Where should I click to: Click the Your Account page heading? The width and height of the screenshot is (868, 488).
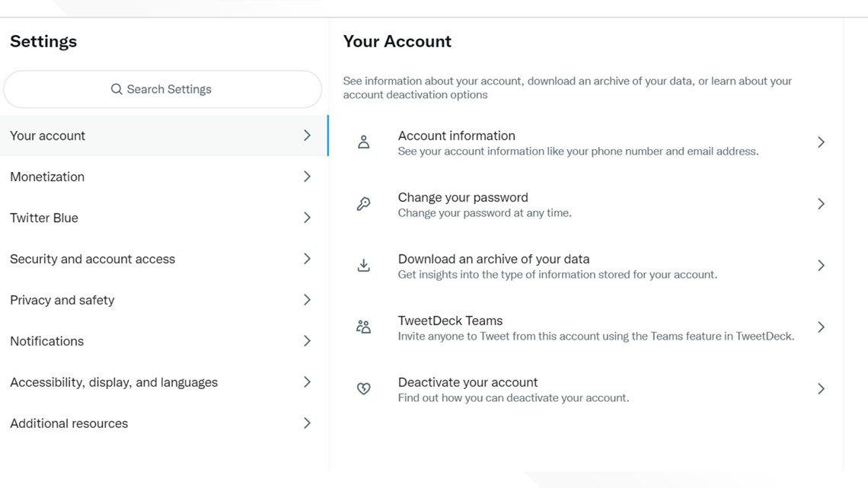tap(397, 42)
